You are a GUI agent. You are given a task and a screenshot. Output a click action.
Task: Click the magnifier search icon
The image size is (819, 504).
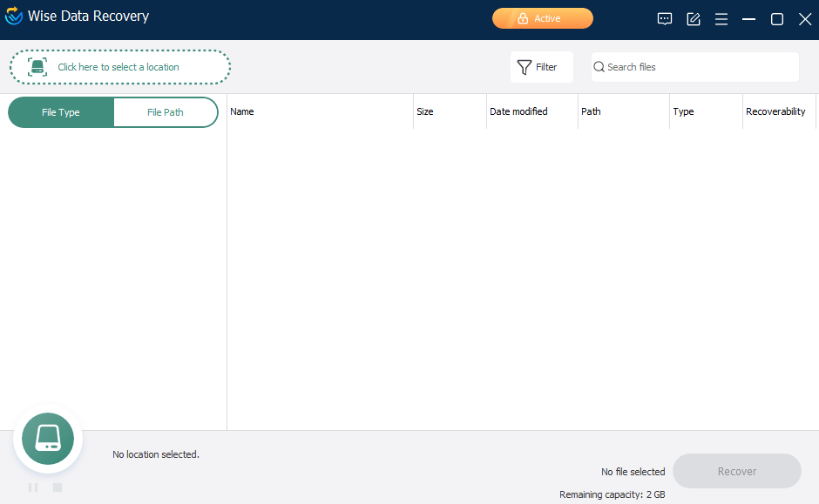point(599,67)
